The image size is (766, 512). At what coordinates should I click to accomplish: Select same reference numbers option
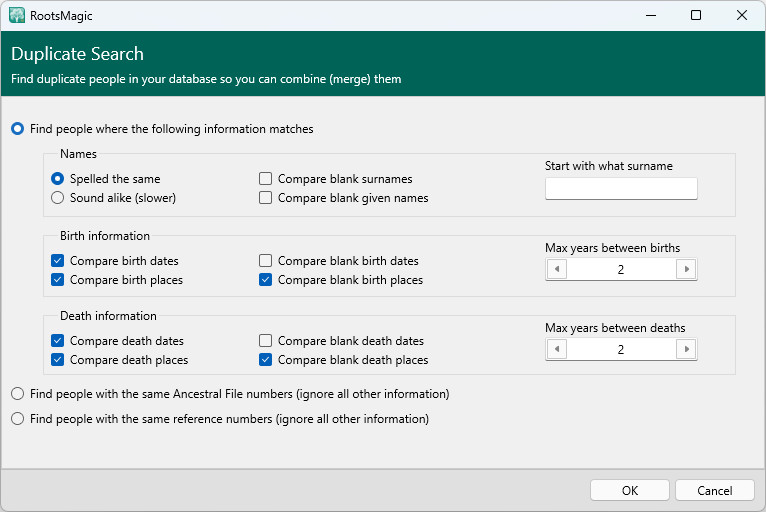pos(219,419)
